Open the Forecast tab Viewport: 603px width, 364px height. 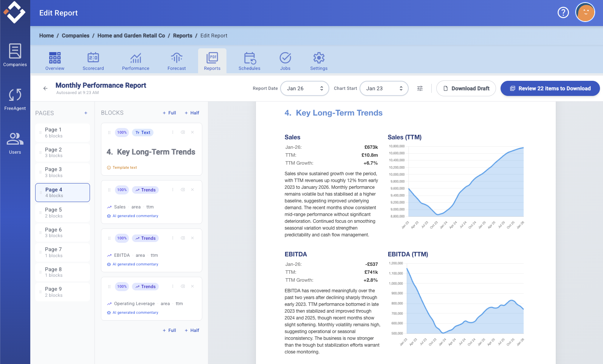[x=177, y=61]
